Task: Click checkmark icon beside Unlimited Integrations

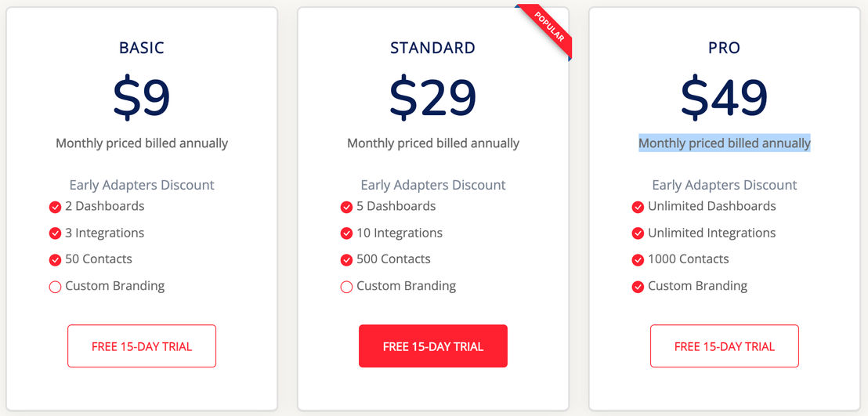Action: coord(638,233)
